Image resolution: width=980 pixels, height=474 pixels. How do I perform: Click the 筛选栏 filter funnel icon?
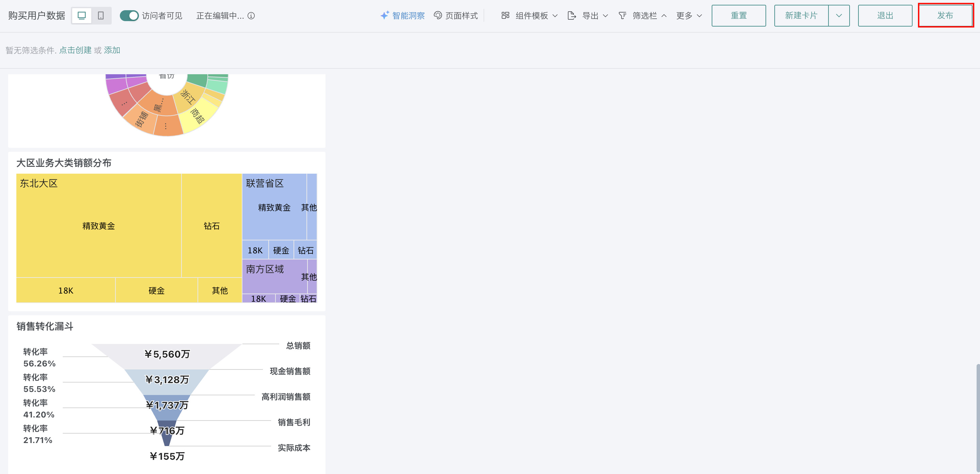(622, 16)
